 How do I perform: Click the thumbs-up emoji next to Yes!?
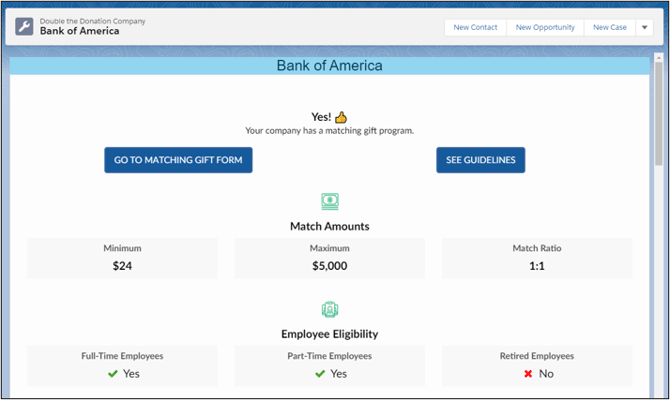click(x=341, y=117)
